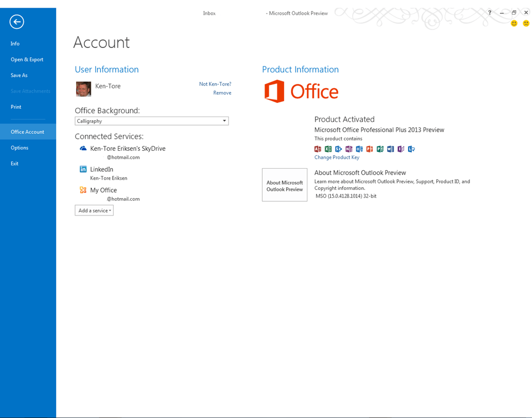Send a smile with happy face
The width and height of the screenshot is (532, 418).
click(x=514, y=23)
